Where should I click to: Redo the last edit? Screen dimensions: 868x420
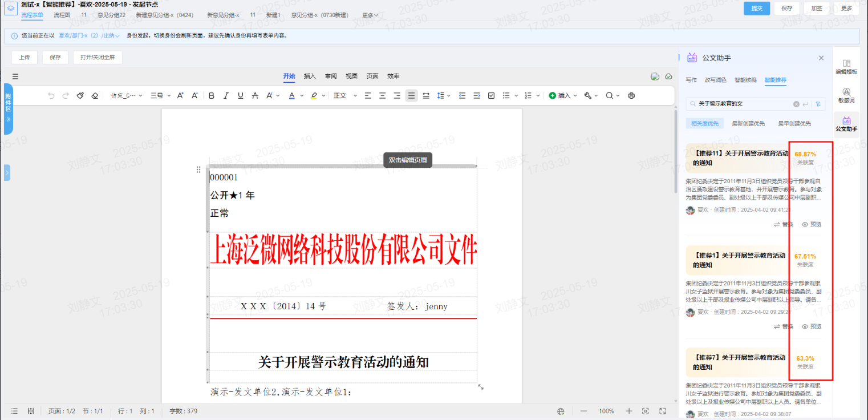click(66, 95)
